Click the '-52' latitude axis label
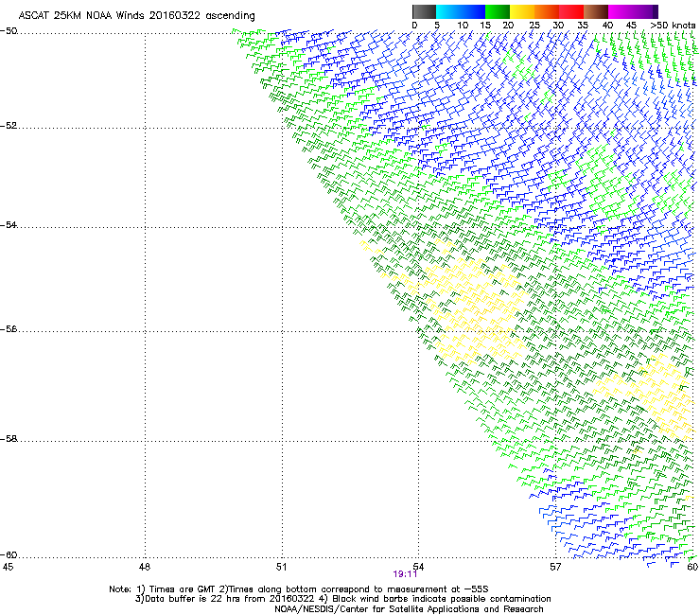 coord(9,126)
